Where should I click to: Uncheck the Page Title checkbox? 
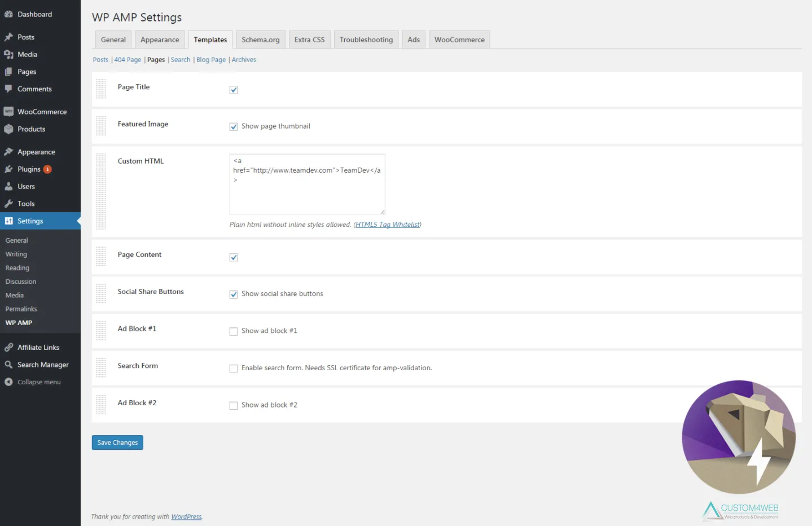233,89
